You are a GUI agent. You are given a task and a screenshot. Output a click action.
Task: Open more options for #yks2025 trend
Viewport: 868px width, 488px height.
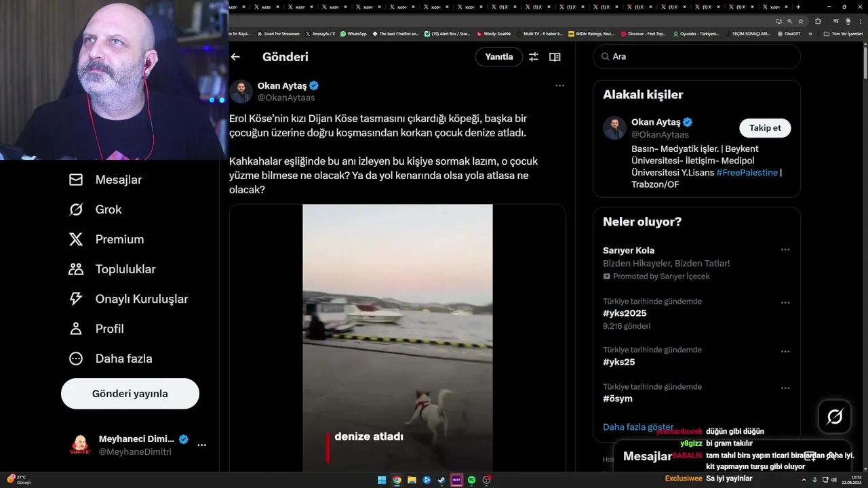pos(785,302)
